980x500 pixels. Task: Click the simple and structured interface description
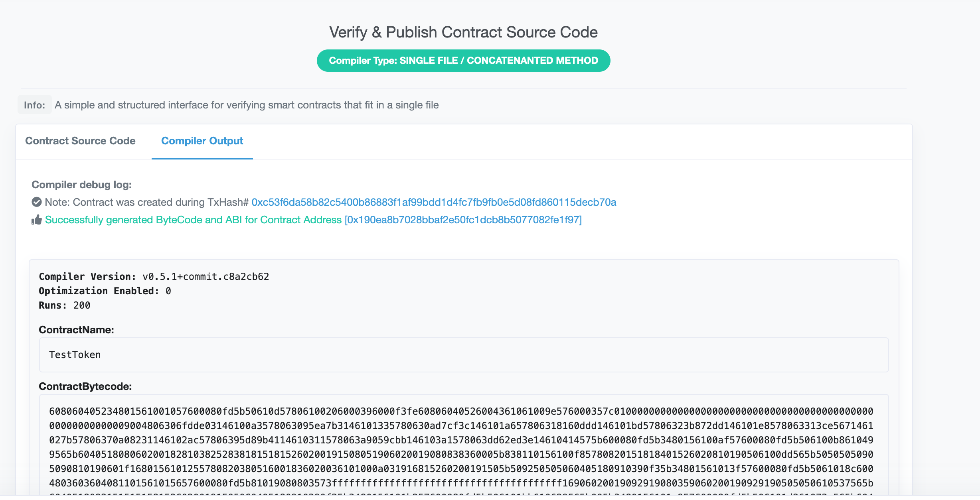pyautogui.click(x=246, y=105)
